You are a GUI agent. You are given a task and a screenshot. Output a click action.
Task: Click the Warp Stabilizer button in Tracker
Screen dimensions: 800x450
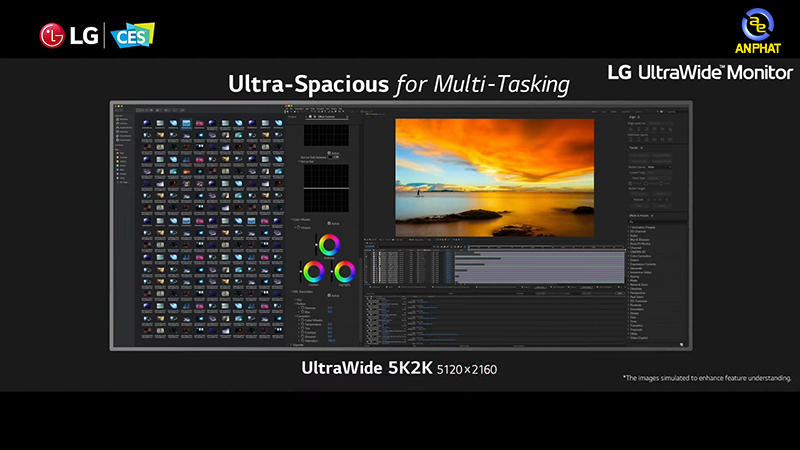(x=661, y=155)
